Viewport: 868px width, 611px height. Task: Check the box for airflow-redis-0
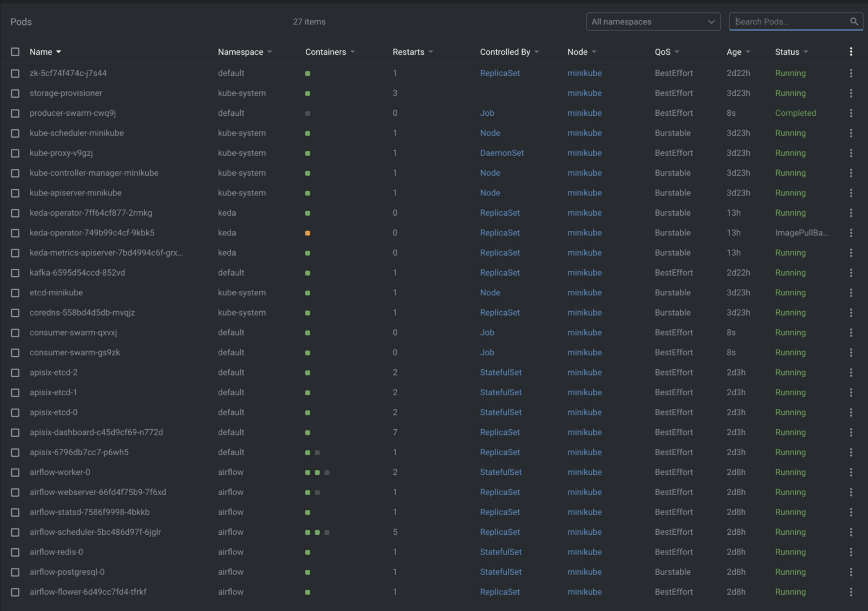coord(15,552)
